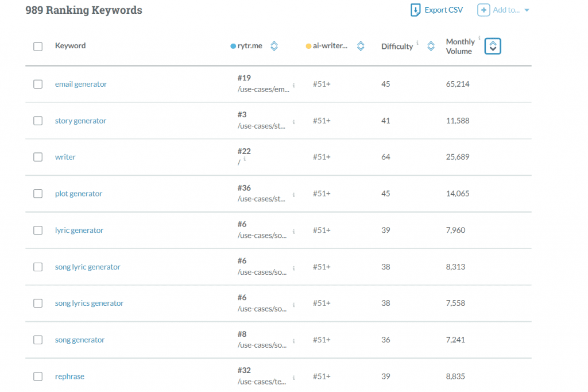
Task: Click the #3 rank in story generator row
Action: (242, 114)
